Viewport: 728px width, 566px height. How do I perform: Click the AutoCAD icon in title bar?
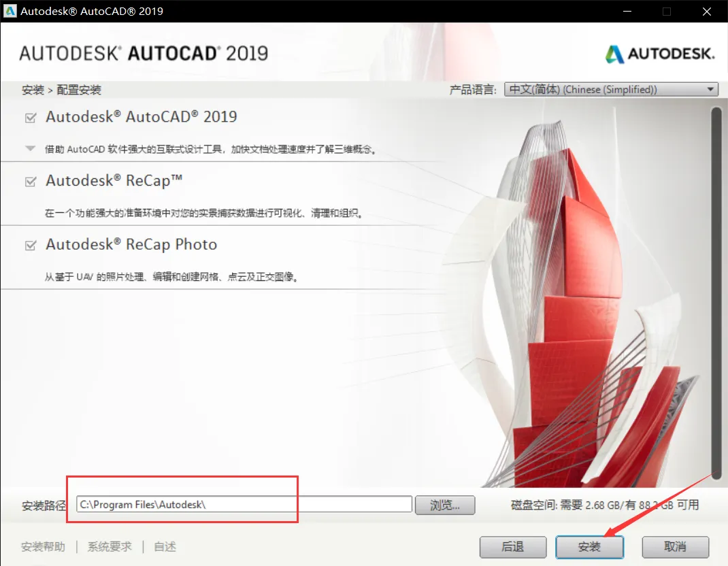point(10,11)
